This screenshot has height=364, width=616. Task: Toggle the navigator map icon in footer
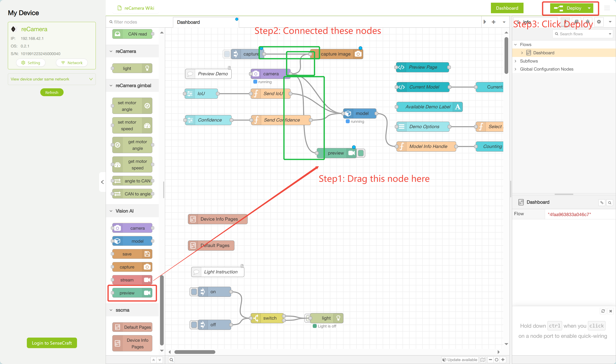[483, 360]
